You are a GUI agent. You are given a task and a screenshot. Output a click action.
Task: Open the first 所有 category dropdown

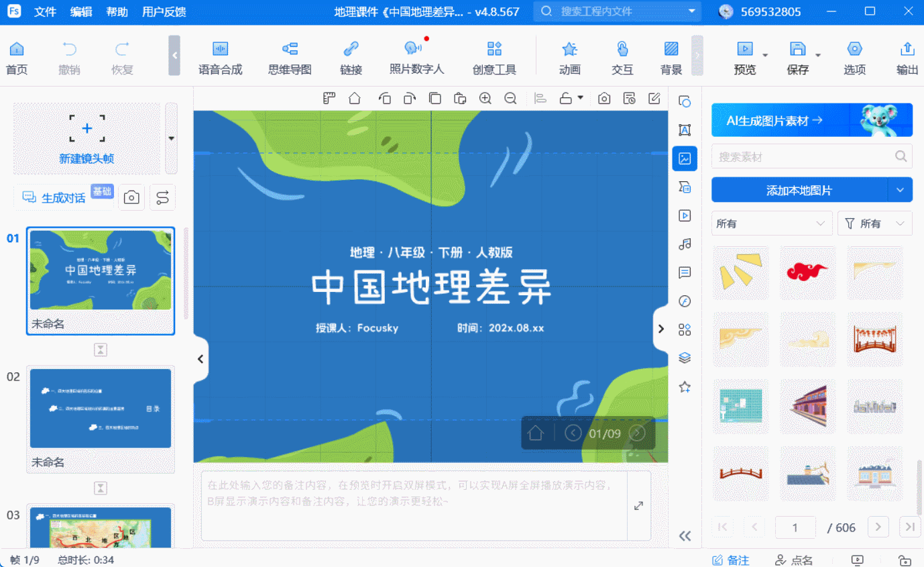(771, 223)
